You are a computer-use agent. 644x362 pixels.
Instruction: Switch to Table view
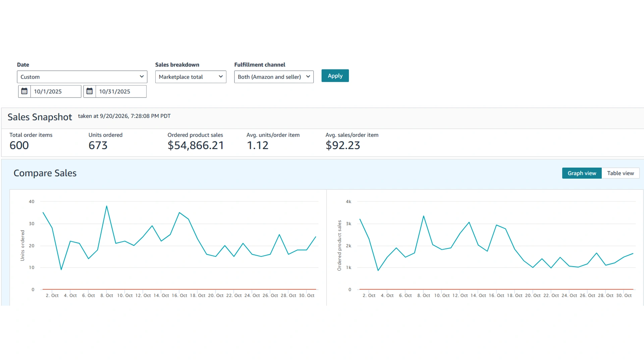click(x=621, y=173)
